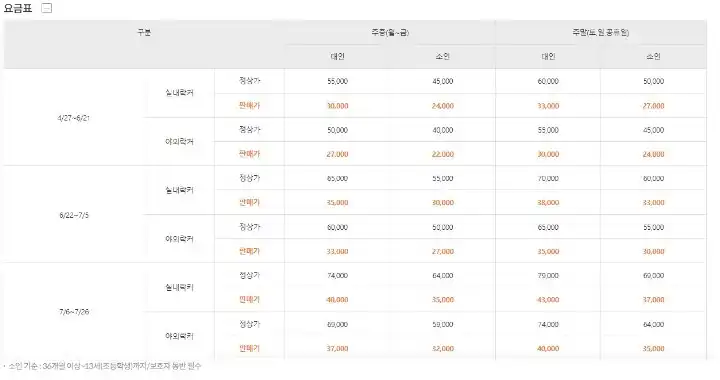Click 정상가 label for 4/27~6/21 야외락커

point(249,129)
